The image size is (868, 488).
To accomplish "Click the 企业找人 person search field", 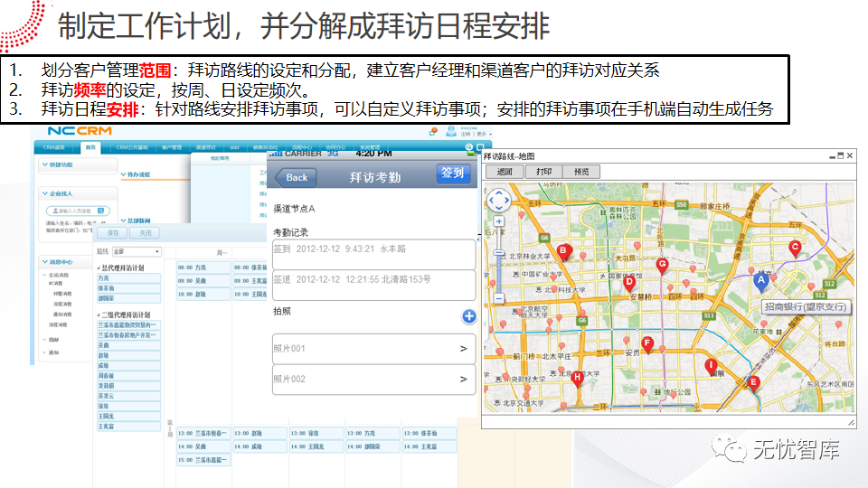I will (78, 211).
